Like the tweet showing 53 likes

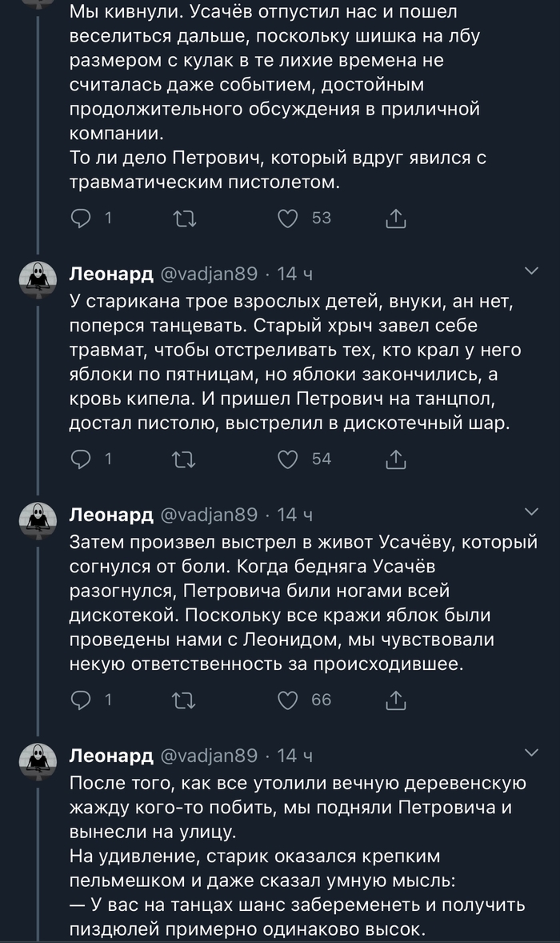click(x=288, y=219)
